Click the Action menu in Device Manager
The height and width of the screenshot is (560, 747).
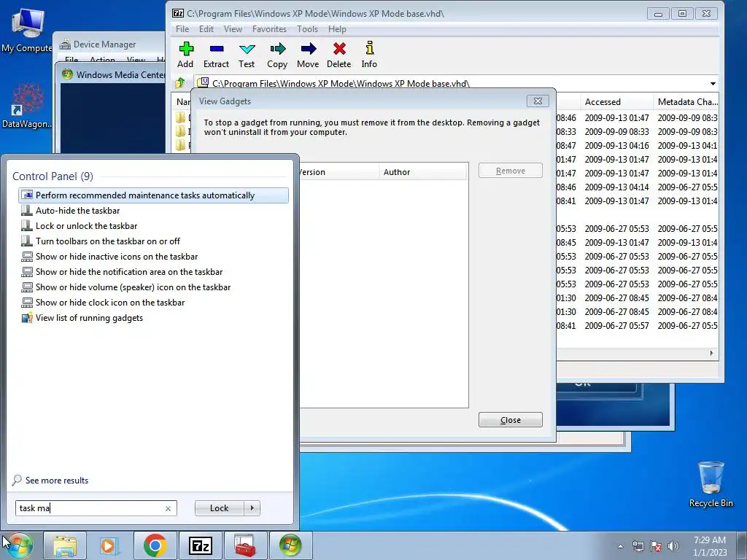102,60
